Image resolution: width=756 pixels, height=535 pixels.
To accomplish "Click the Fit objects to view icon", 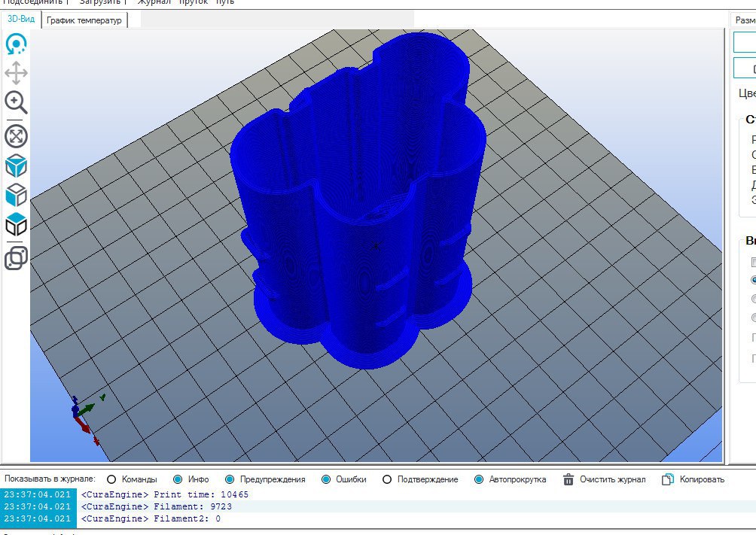I will coord(16,136).
